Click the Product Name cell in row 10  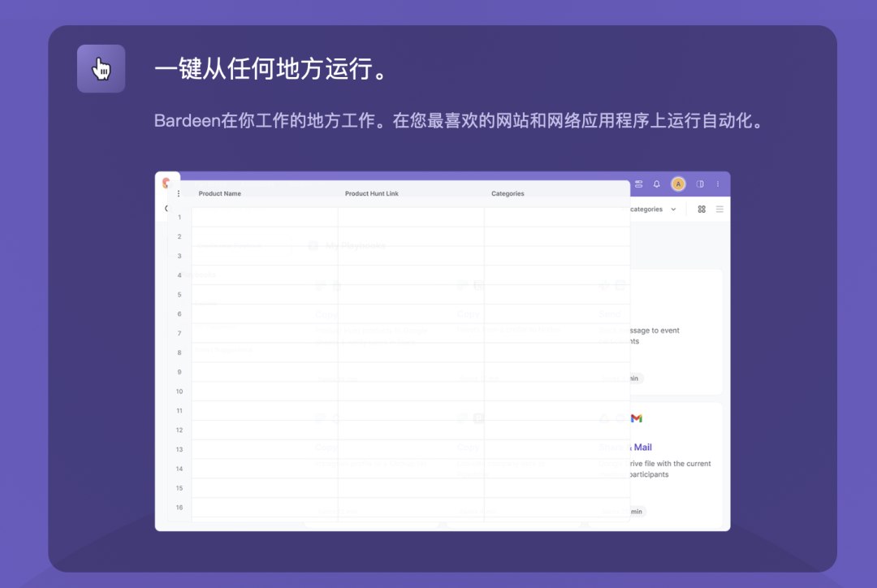pyautogui.click(x=265, y=391)
